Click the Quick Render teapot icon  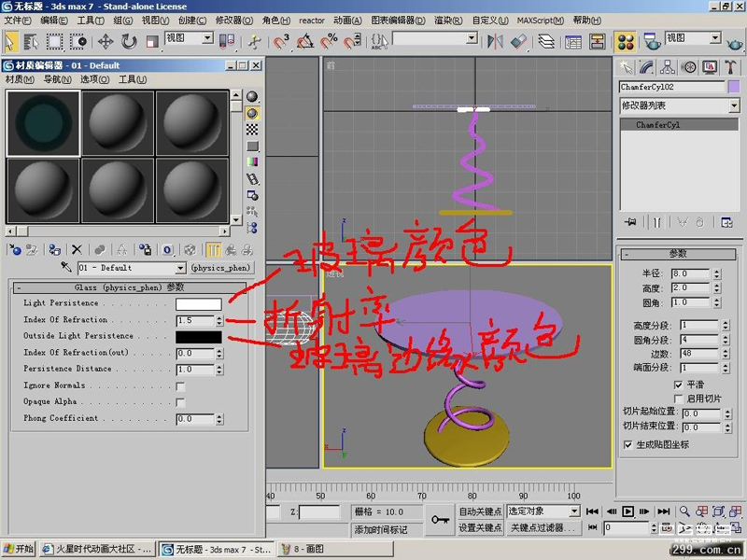(735, 45)
